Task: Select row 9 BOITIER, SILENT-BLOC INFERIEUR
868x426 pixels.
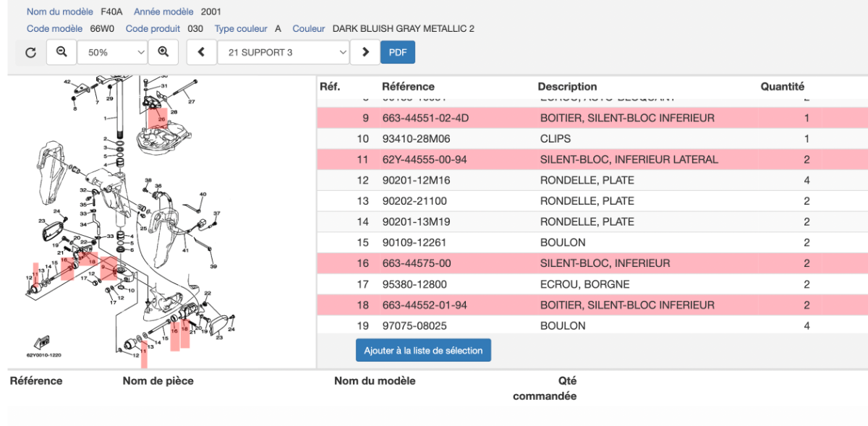Action: (x=592, y=118)
